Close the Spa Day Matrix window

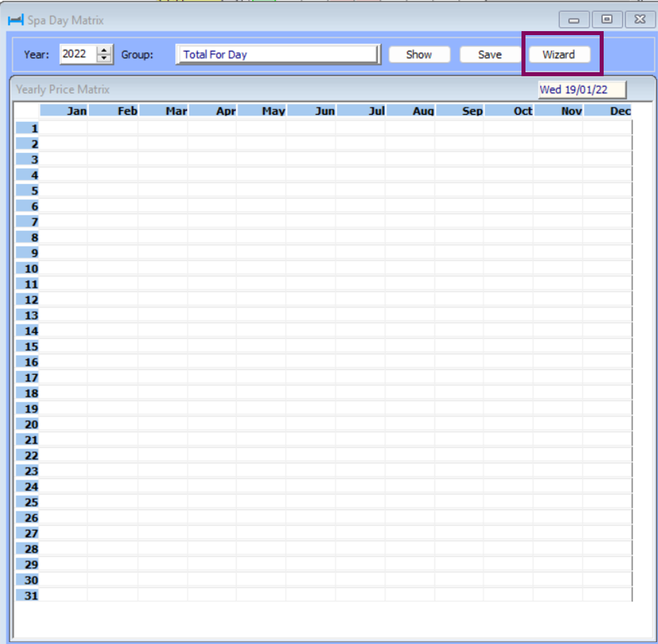[x=640, y=20]
